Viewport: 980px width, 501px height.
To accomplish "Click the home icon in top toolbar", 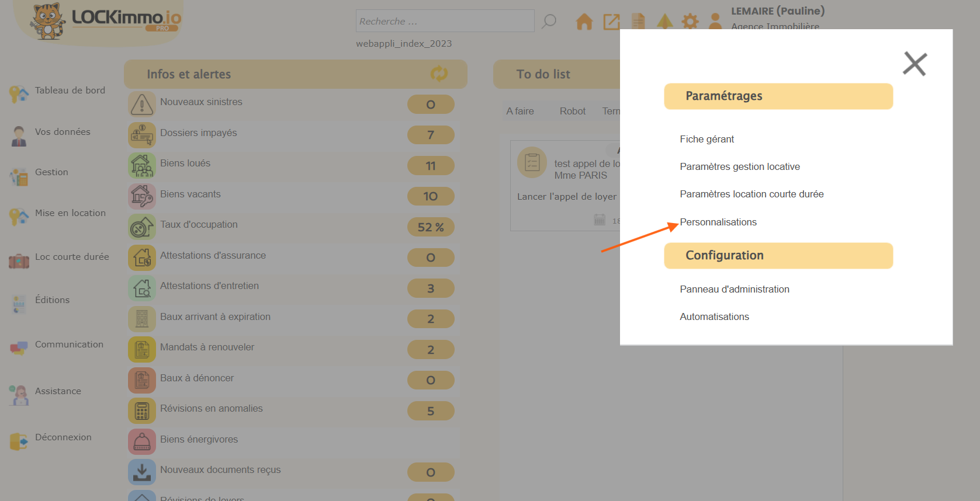I will (x=584, y=22).
